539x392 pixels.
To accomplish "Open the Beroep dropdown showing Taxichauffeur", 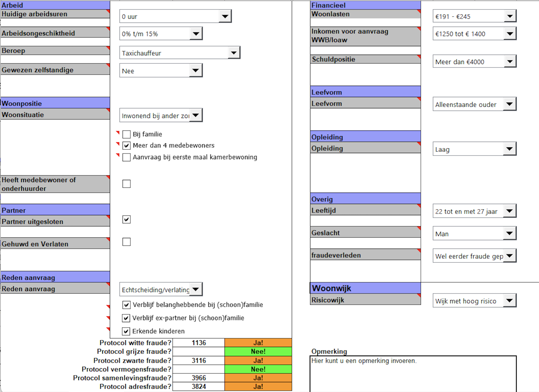I will 234,53.
